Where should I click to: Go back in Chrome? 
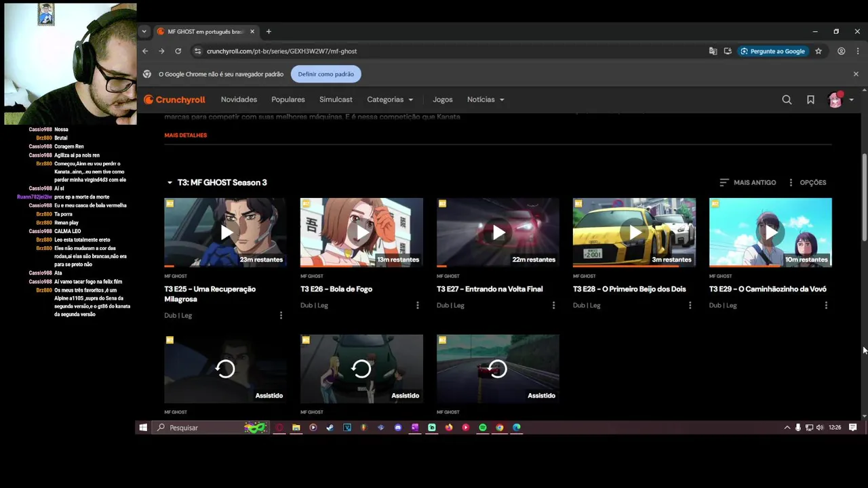(x=145, y=51)
